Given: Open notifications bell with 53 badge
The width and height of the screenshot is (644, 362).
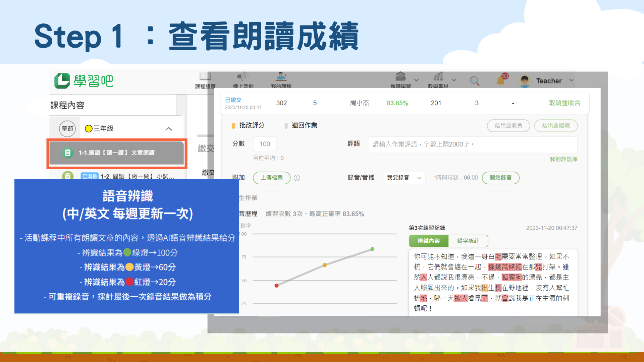Looking at the screenshot, I should 502,80.
